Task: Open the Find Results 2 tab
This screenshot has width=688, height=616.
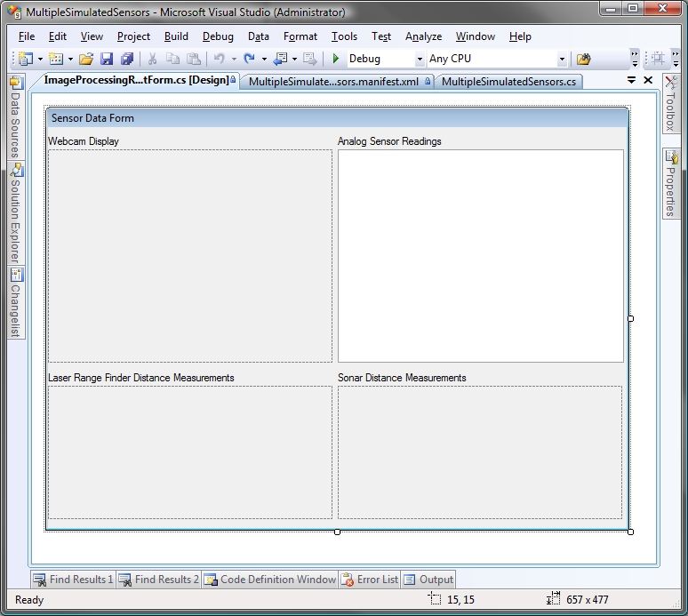Action: point(159,580)
